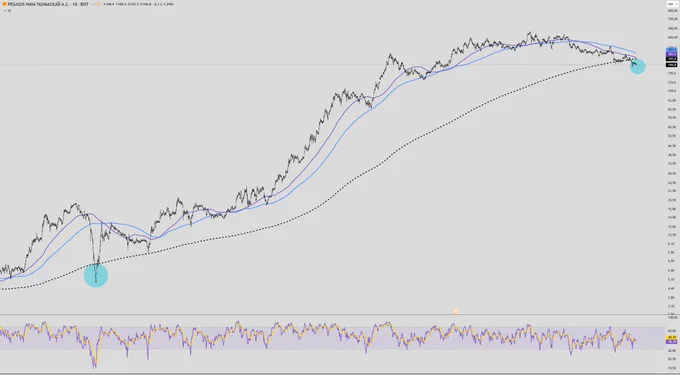
Task: Open the PEGASUS HAVA TAŞIMACILIĞI symbol title
Action: point(48,4)
